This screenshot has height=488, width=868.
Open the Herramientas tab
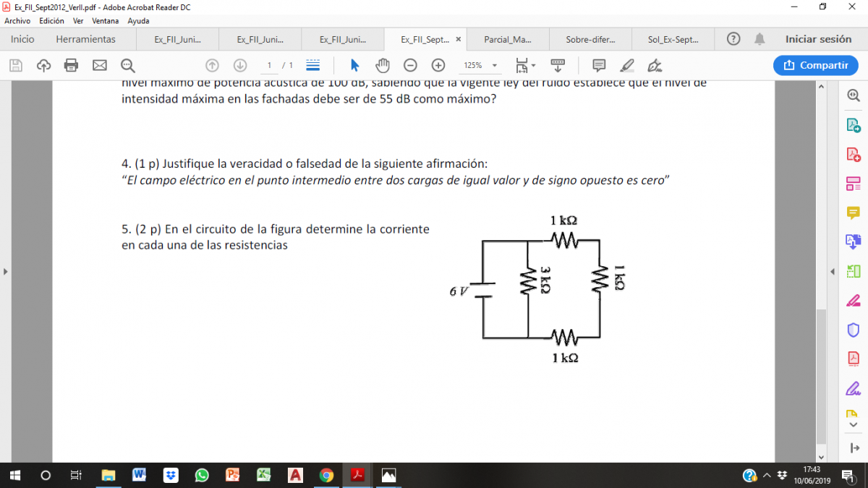click(85, 39)
